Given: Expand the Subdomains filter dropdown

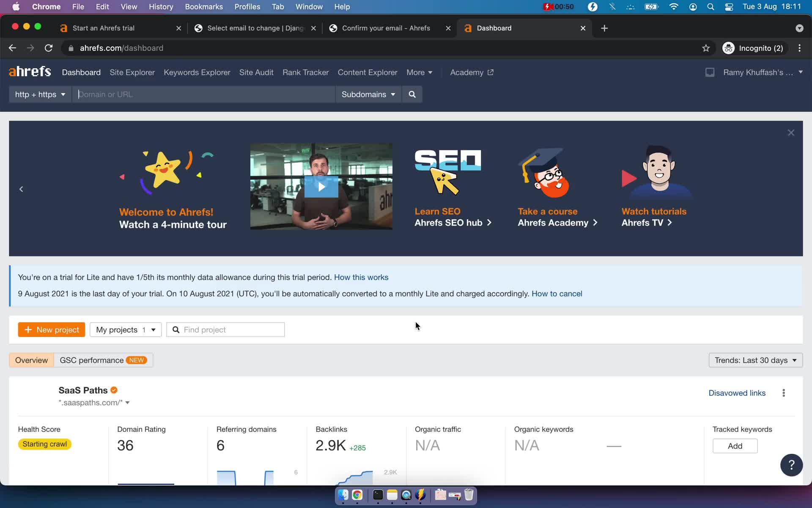Looking at the screenshot, I should click(x=368, y=94).
